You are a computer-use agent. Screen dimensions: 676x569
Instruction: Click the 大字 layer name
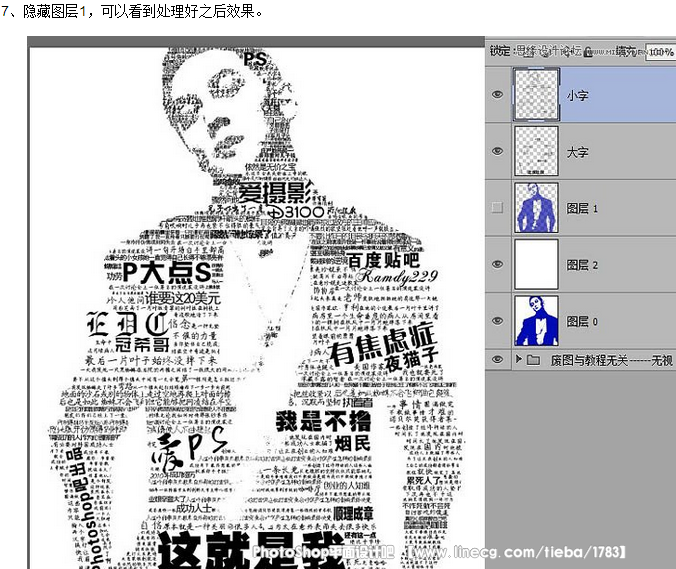[x=577, y=152]
